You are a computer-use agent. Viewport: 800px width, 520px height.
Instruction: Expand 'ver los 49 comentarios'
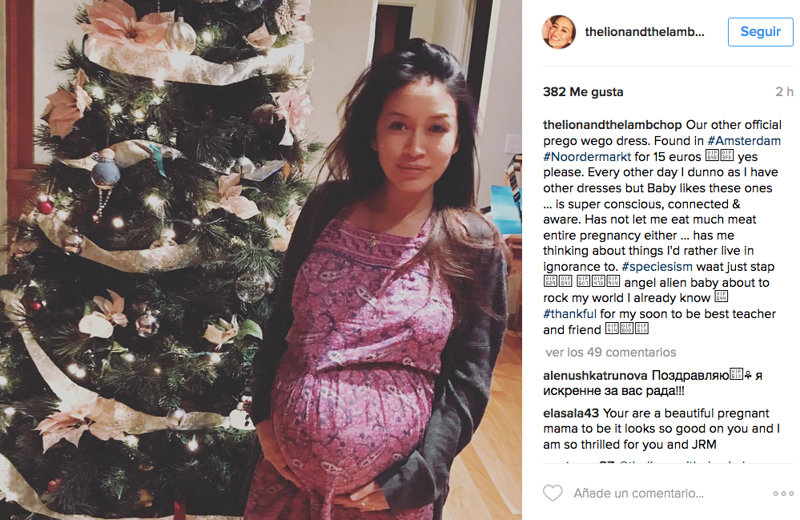(x=610, y=352)
